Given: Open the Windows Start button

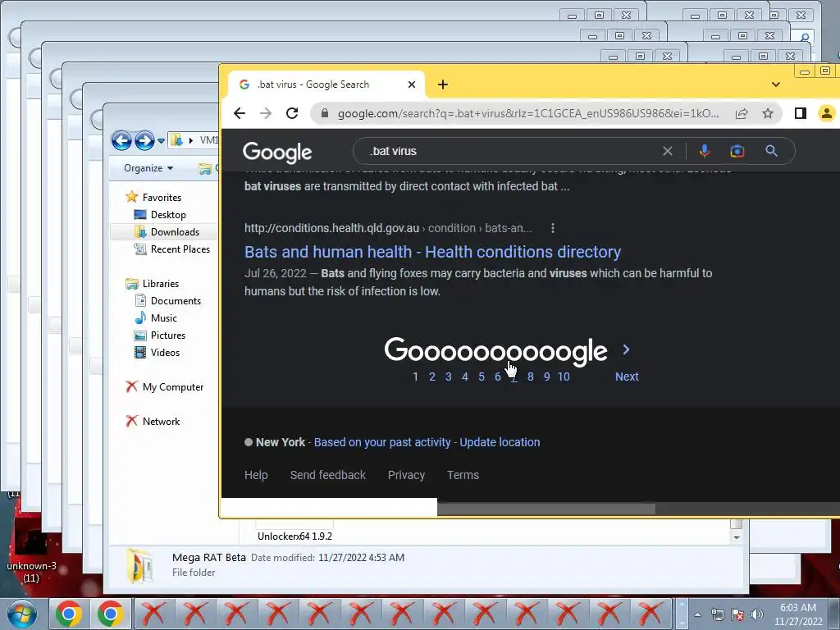Looking at the screenshot, I should point(21,614).
